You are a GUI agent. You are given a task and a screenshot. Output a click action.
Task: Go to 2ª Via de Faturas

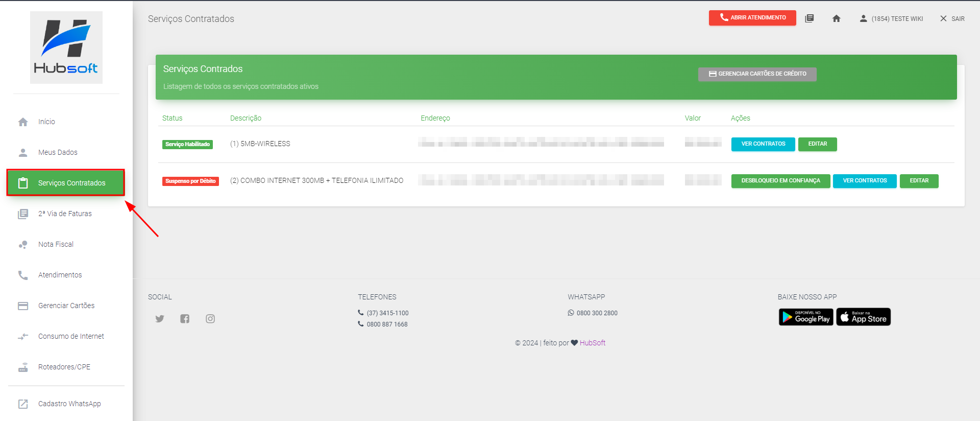pyautogui.click(x=65, y=214)
